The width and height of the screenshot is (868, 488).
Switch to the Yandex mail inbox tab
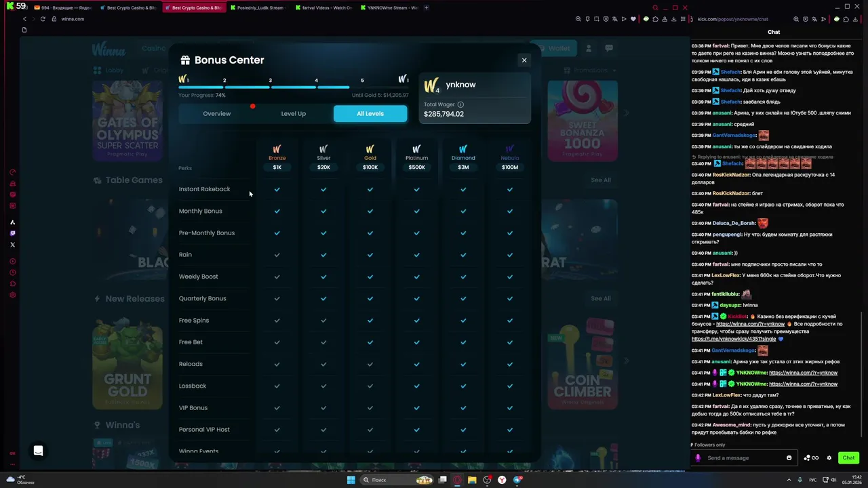(x=62, y=7)
